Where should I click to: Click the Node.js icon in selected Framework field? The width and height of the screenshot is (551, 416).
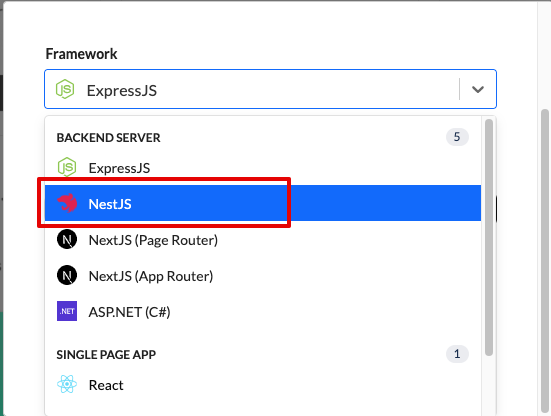coord(65,89)
